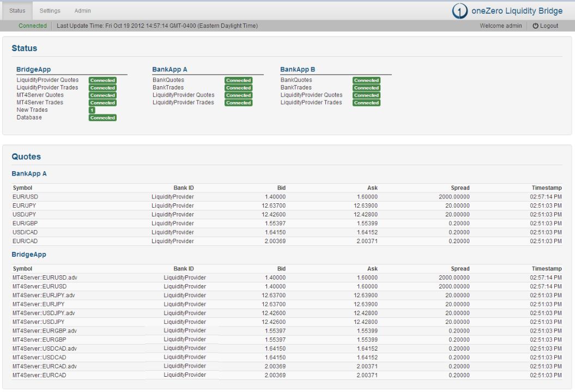
Task: Click the Welcome admin text
Action: coord(500,26)
